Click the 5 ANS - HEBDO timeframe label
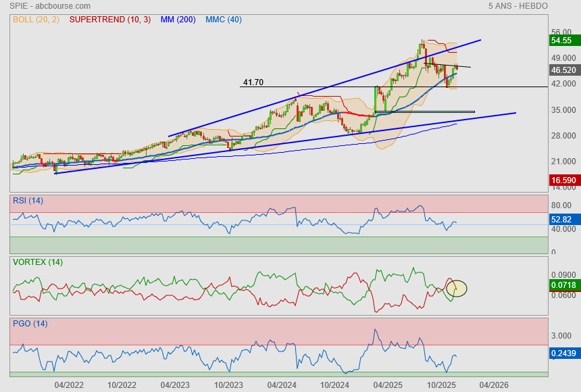Viewport: 581px width, 392px height. click(517, 6)
